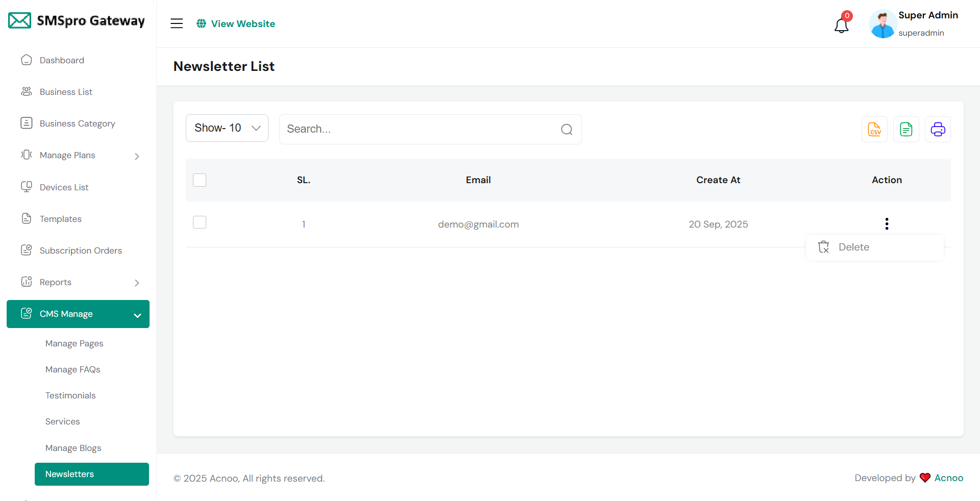The width and height of the screenshot is (980, 501).
Task: Click the Acnoo developer link
Action: tap(948, 478)
